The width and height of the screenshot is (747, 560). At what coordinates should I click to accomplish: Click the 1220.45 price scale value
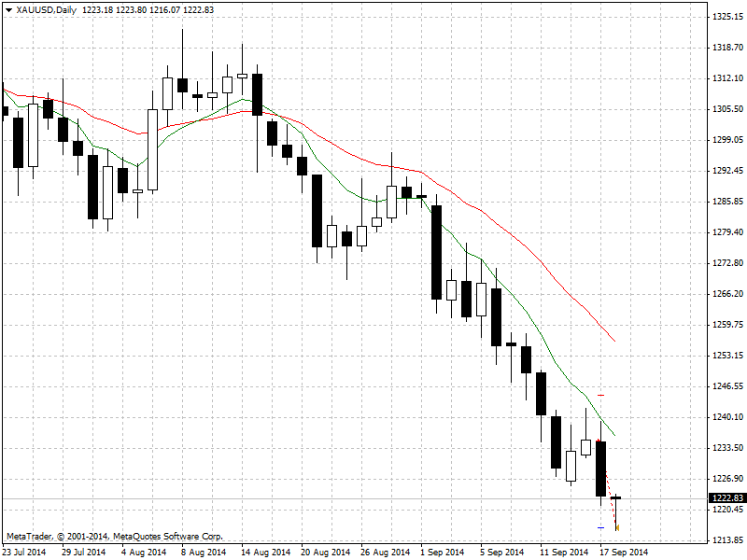(x=727, y=510)
